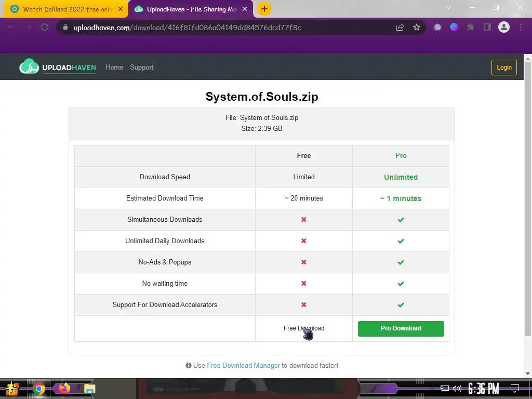The image size is (532, 399).
Task: Click the address bar URL
Action: [x=187, y=28]
